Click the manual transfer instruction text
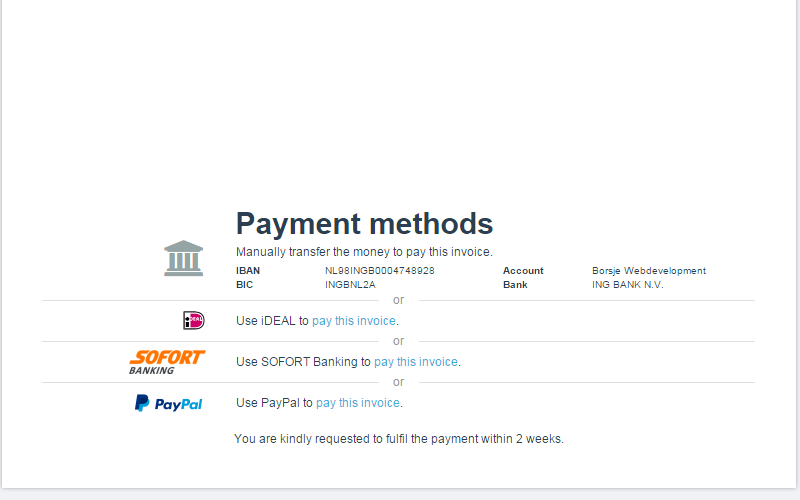 pos(364,252)
